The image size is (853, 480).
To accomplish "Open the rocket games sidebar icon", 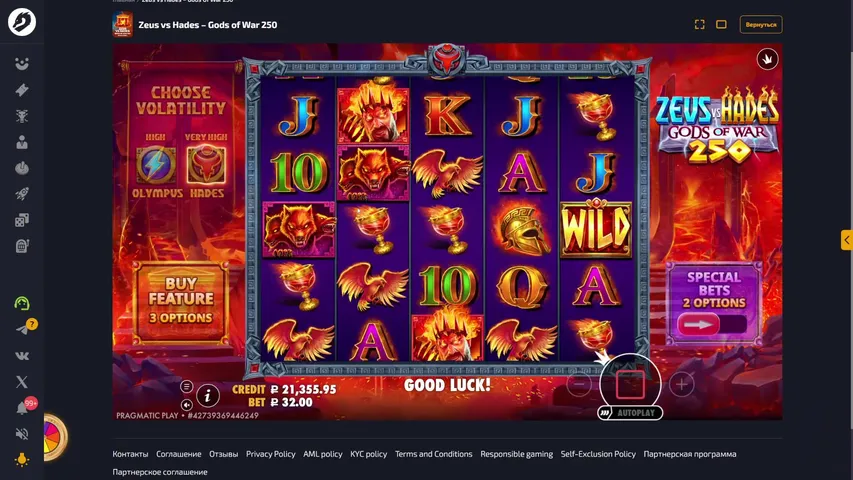I will tap(22, 194).
